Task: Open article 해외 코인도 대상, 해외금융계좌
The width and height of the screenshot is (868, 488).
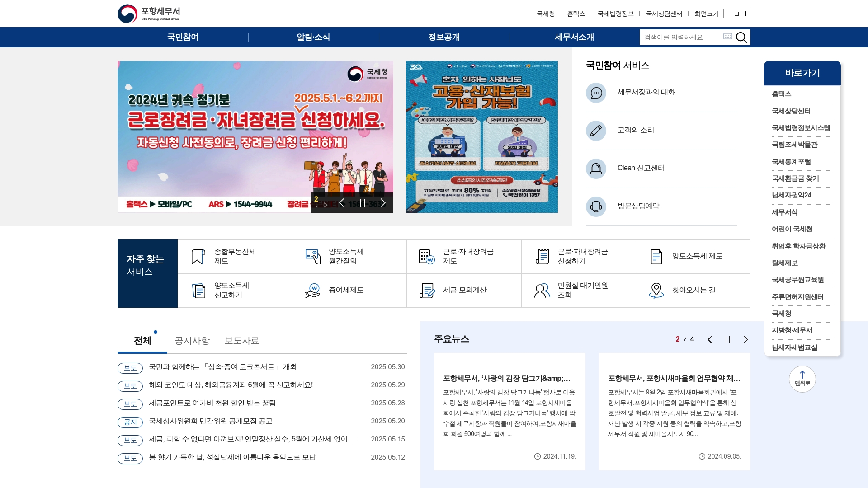Action: point(231,385)
